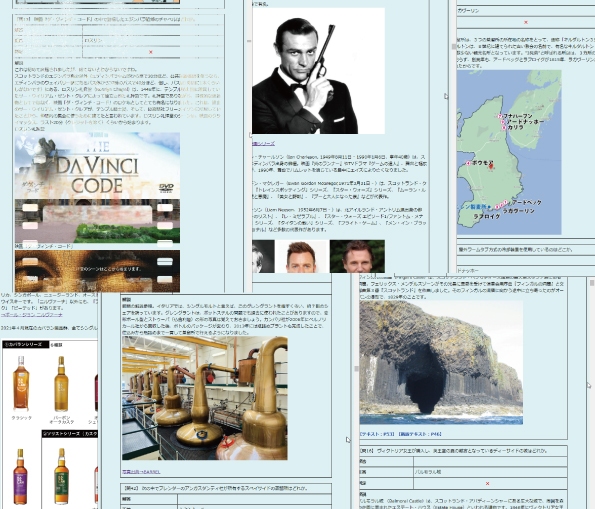Screen dimensions: 595x509
Task: Click the バルモラル城 answer cell
Action: click(x=490, y=472)
